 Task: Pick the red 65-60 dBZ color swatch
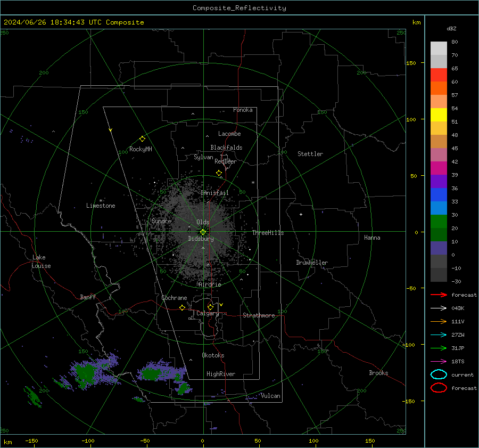tap(439, 75)
